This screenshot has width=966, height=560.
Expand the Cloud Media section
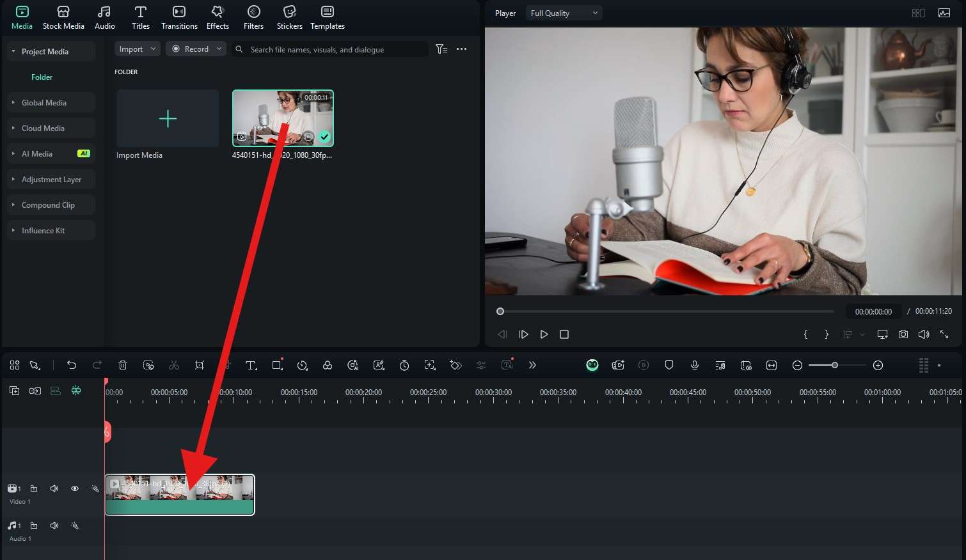tap(51, 128)
